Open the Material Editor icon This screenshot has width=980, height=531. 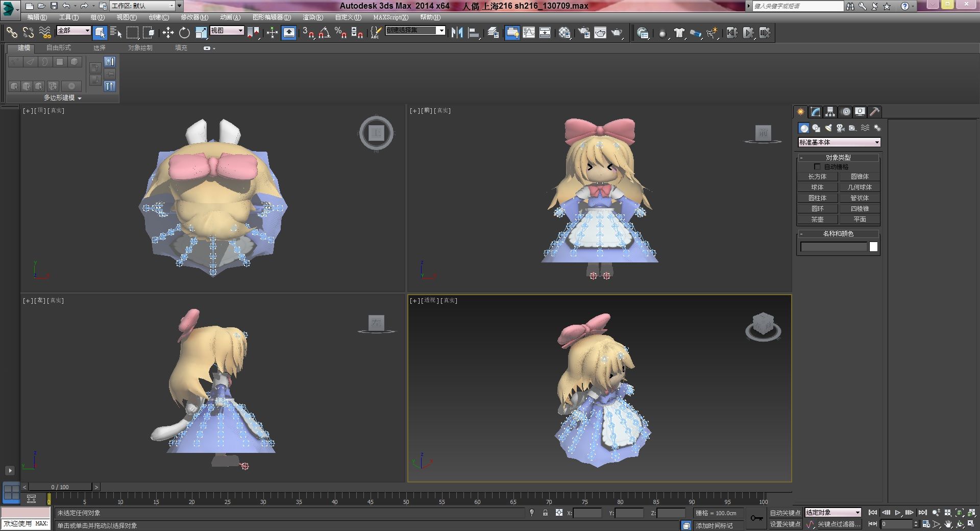pos(564,33)
